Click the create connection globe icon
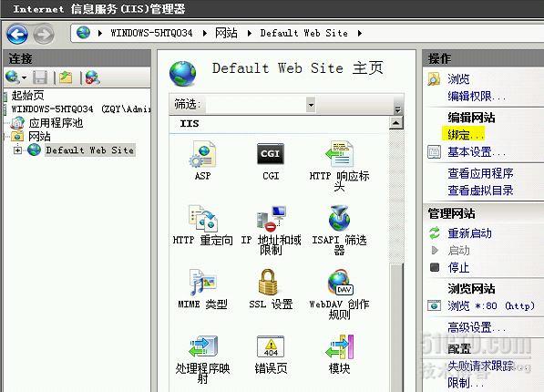This screenshot has height=392, width=544. [x=13, y=77]
